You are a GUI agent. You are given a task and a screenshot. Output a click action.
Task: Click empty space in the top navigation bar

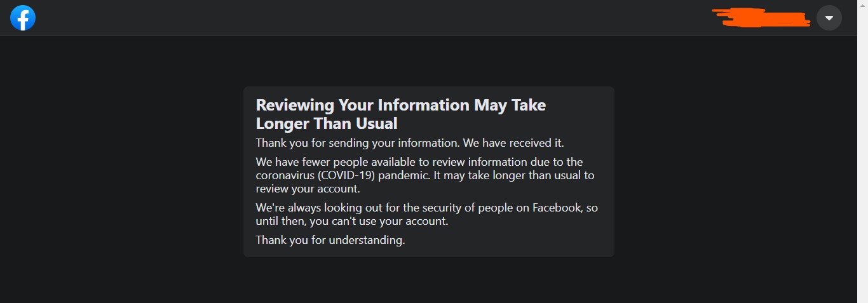pyautogui.click(x=381, y=18)
